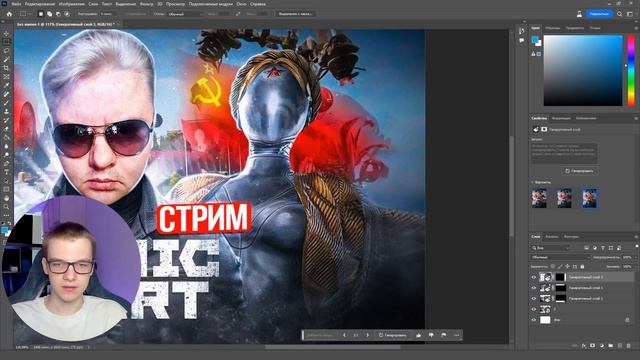Choose the Add to selection mode icon
Screen dimensions: 640x360
[49, 14]
